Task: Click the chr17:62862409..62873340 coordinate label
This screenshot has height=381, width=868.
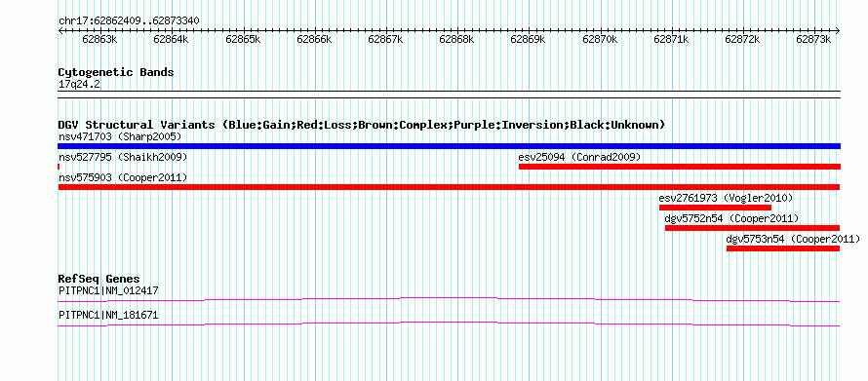Action: pos(129,21)
